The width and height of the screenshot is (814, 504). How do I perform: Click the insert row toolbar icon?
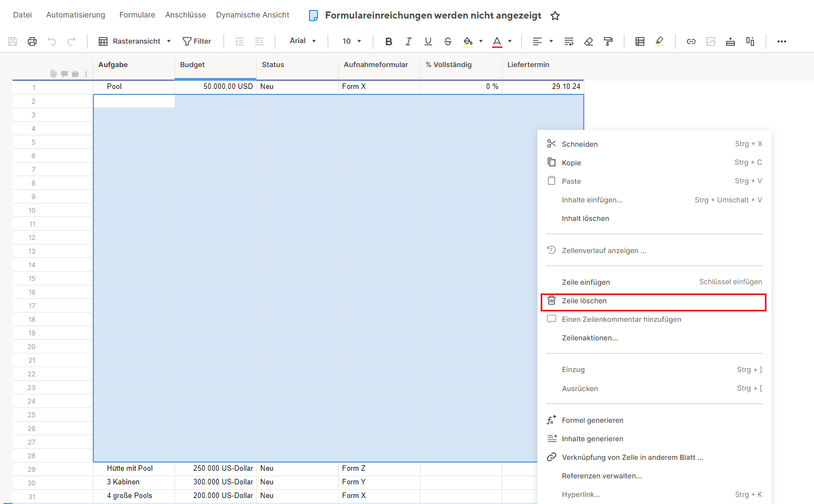pos(731,41)
